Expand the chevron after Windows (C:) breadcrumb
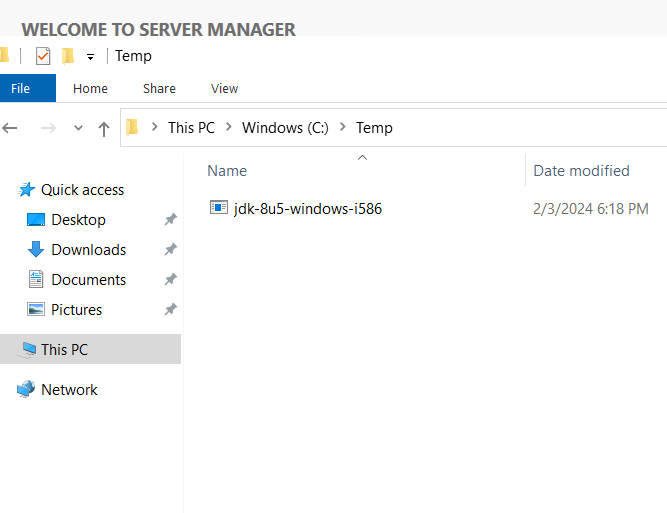The height and width of the screenshot is (513, 667). pos(342,127)
